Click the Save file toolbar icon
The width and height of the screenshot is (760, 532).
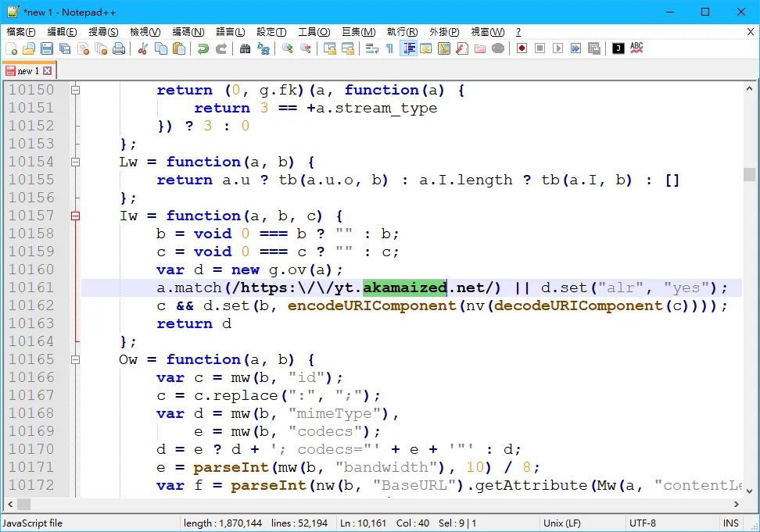47,48
